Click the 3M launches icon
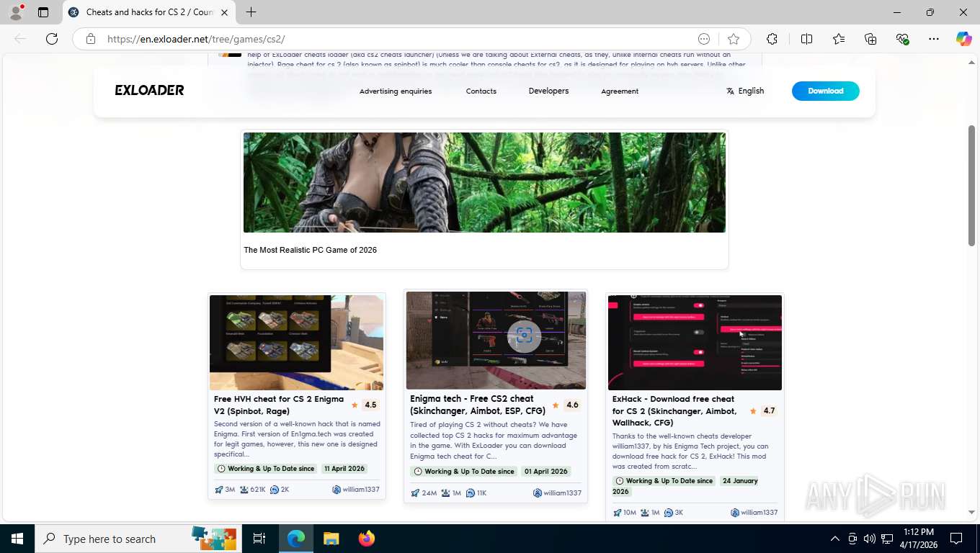This screenshot has width=980, height=553. point(219,490)
